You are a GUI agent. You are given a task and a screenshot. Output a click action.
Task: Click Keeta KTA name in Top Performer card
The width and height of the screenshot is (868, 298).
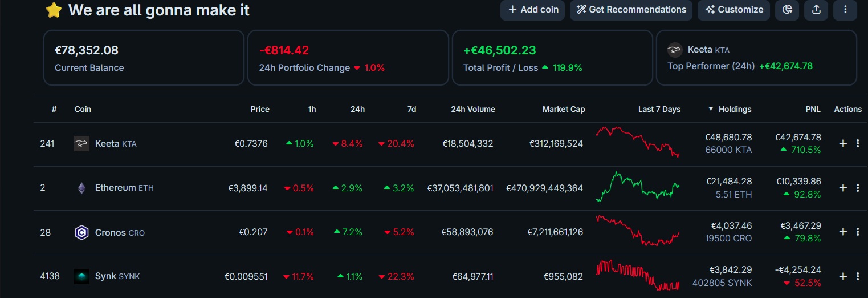click(x=708, y=50)
